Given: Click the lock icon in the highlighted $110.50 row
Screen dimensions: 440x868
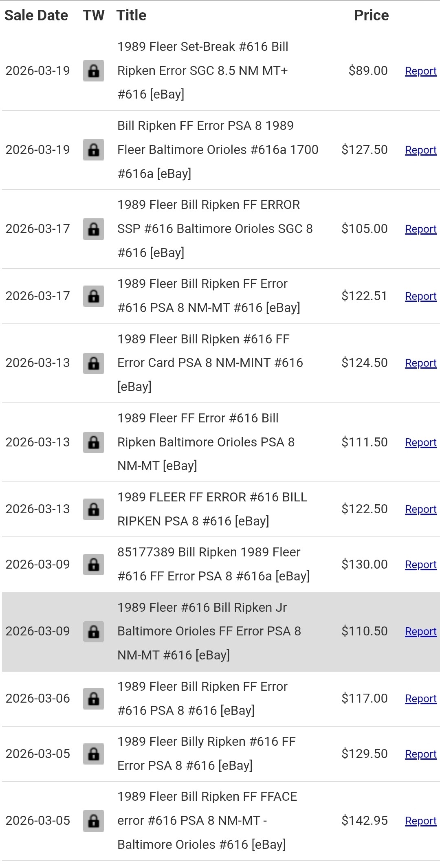Looking at the screenshot, I should click(x=94, y=631).
